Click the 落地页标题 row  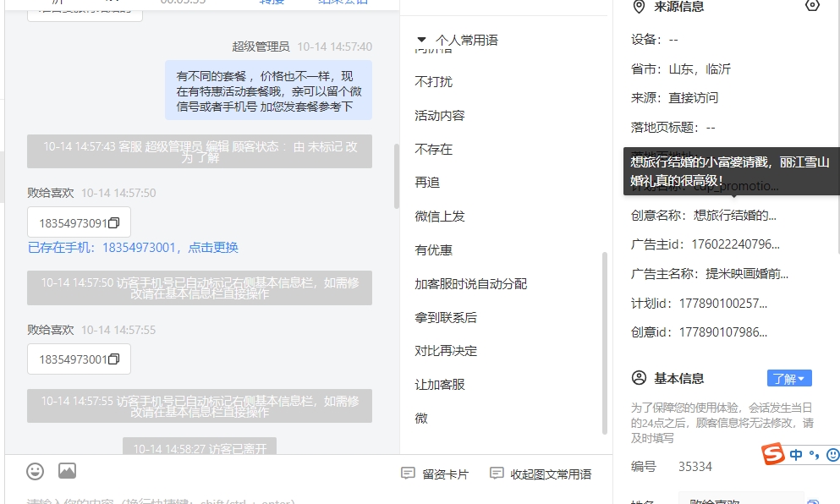pyautogui.click(x=673, y=127)
